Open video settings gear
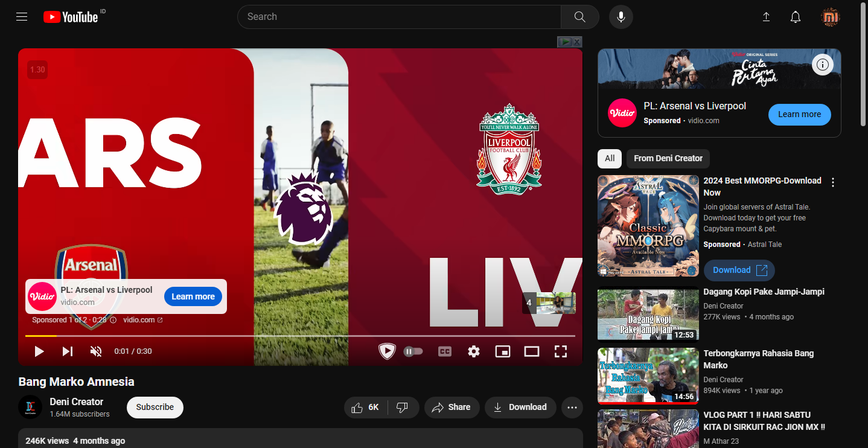 [x=474, y=351]
